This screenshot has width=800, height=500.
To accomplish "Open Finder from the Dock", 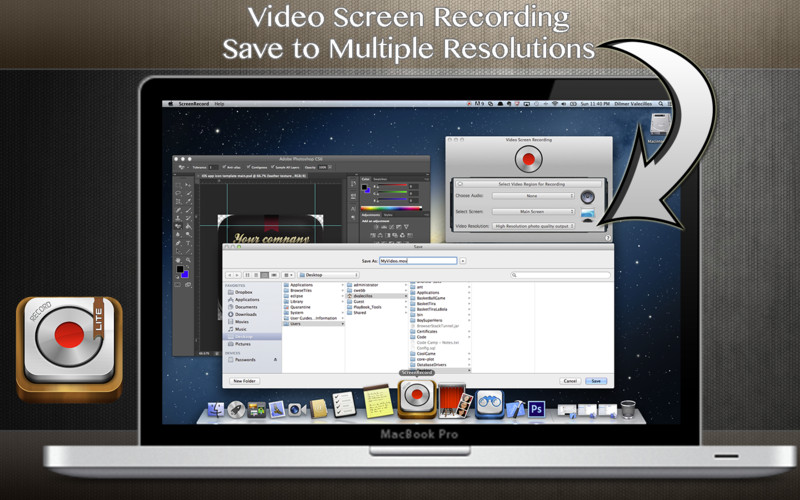I will 216,409.
